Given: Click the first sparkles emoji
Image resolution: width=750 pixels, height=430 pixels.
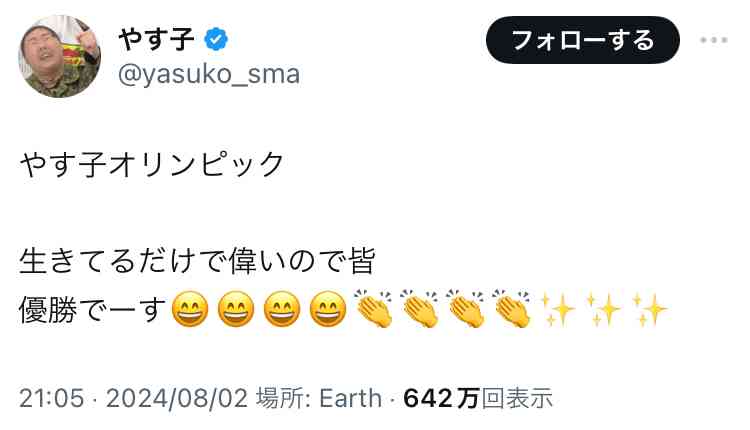Looking at the screenshot, I should (x=558, y=311).
